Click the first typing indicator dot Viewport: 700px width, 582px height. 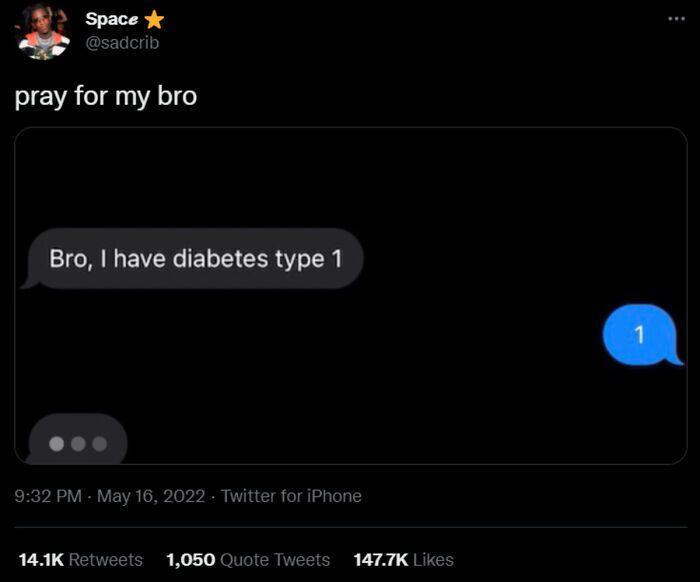(x=57, y=444)
